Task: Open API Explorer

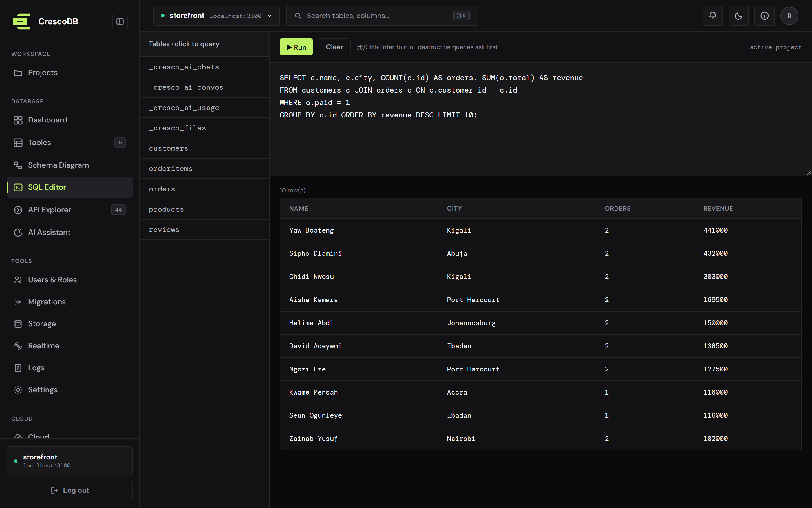Action: click(x=69, y=210)
